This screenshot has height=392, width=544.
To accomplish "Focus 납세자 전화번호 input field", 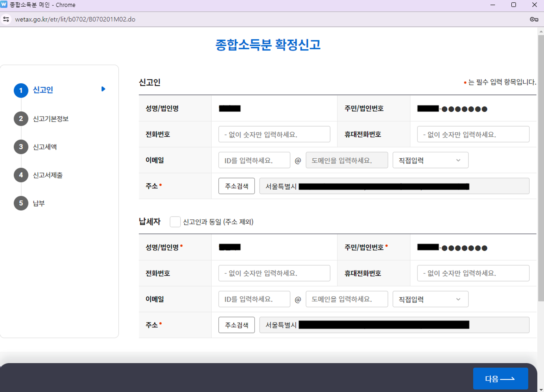I will pos(274,273).
